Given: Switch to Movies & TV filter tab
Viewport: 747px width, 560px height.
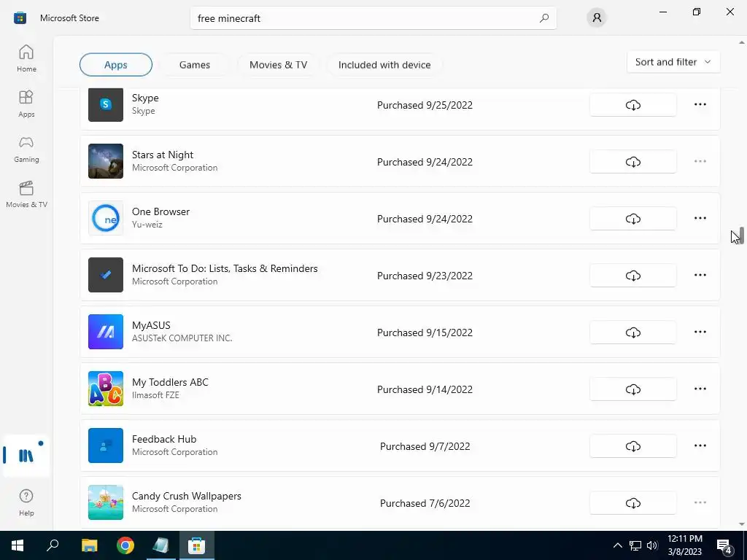Looking at the screenshot, I should pyautogui.click(x=278, y=65).
